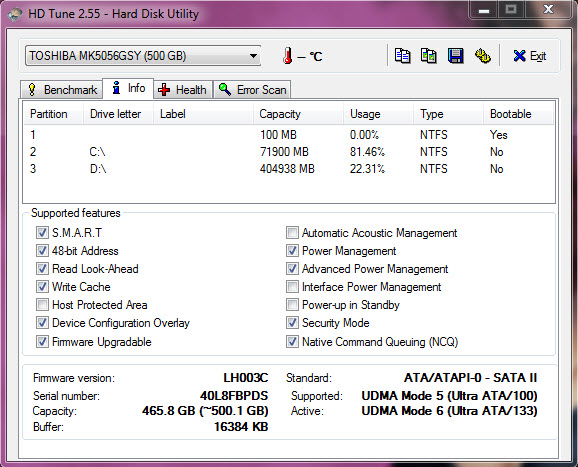This screenshot has height=467, width=578.
Task: Expand the TOSHIBA MK5056GSY drive dropdown
Action: point(143,56)
